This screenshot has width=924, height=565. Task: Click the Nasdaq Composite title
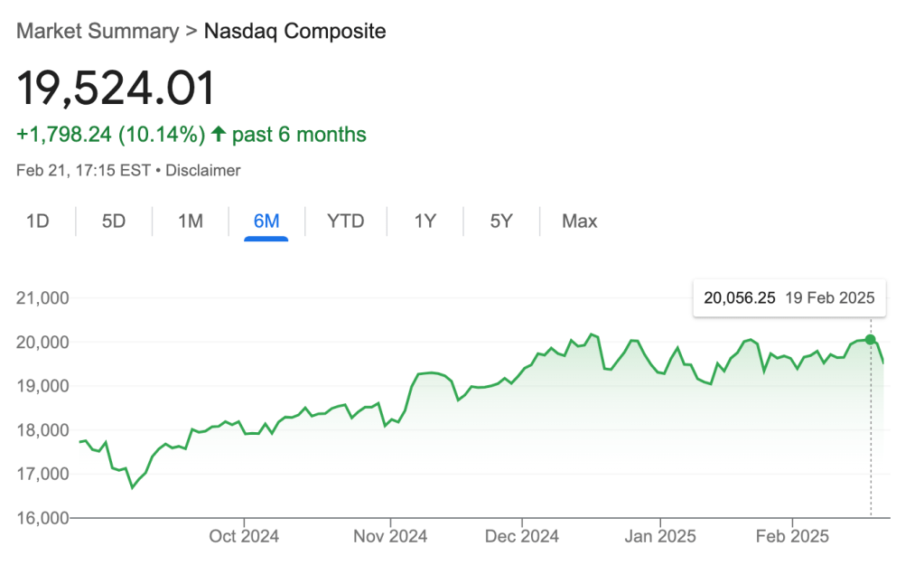pyautogui.click(x=294, y=32)
